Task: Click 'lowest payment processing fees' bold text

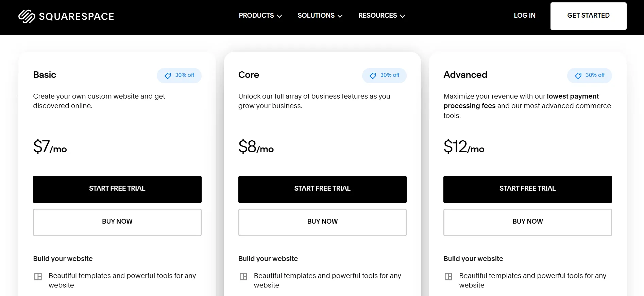Action: point(521,101)
